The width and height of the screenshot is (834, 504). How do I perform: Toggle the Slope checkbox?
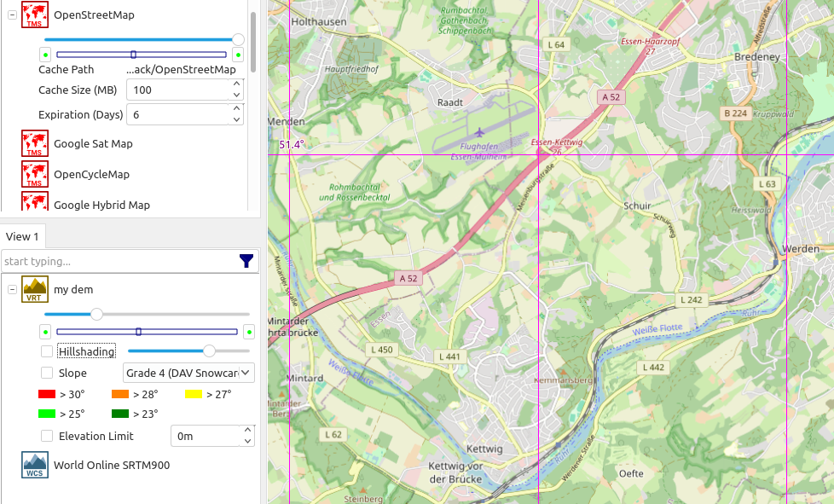(x=47, y=373)
